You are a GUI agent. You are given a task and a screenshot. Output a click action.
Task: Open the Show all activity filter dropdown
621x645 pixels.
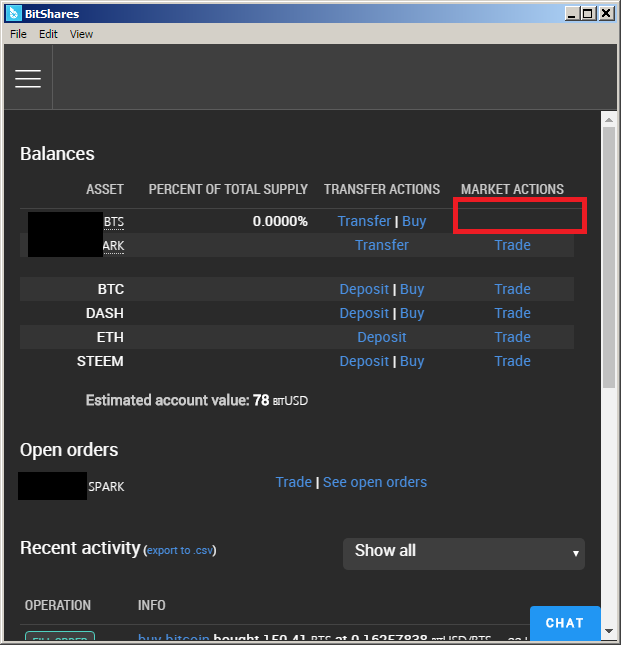tap(463, 554)
